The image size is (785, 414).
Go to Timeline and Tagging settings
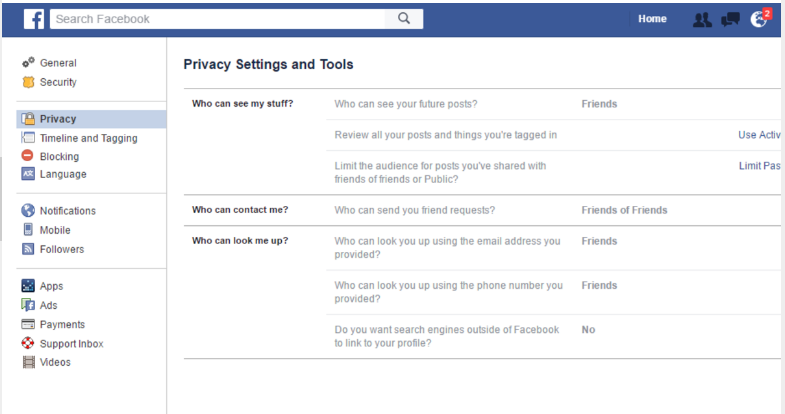click(x=89, y=138)
